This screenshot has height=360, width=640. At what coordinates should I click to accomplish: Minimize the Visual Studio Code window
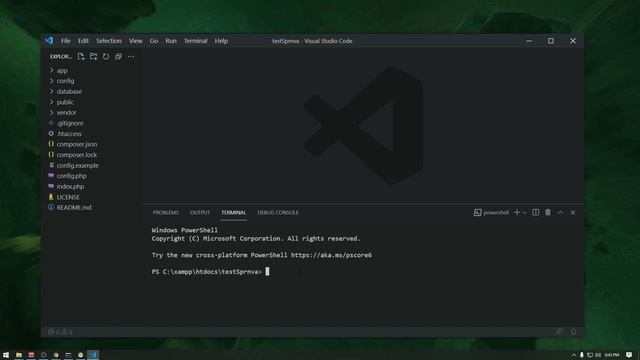point(529,41)
